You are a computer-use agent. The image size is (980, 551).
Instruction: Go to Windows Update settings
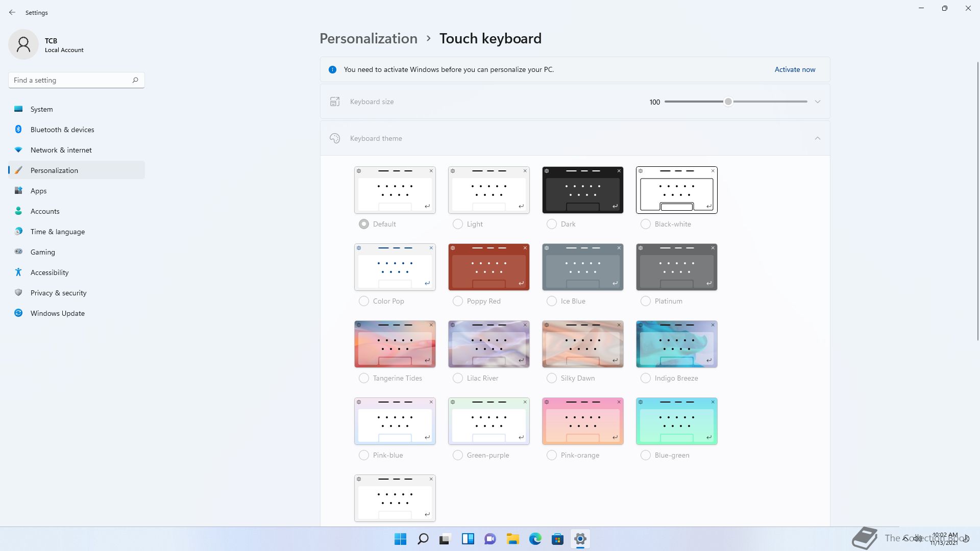pos(57,313)
